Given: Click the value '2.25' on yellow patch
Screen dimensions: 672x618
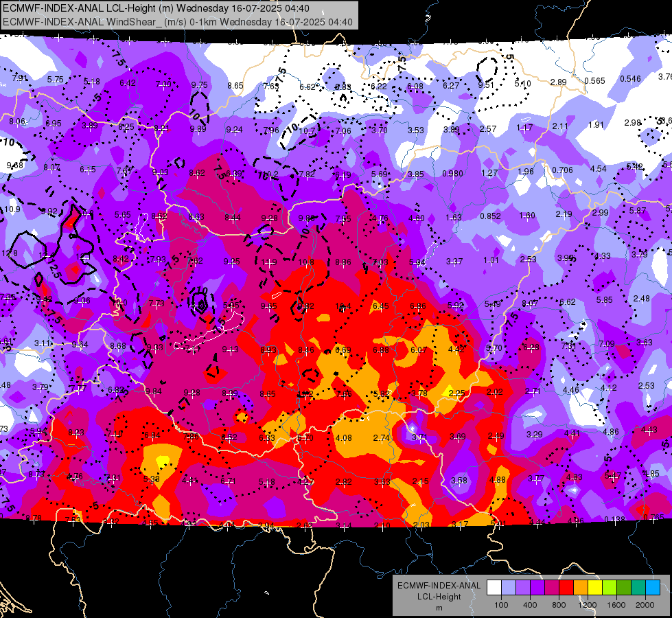Looking at the screenshot, I should tap(457, 393).
